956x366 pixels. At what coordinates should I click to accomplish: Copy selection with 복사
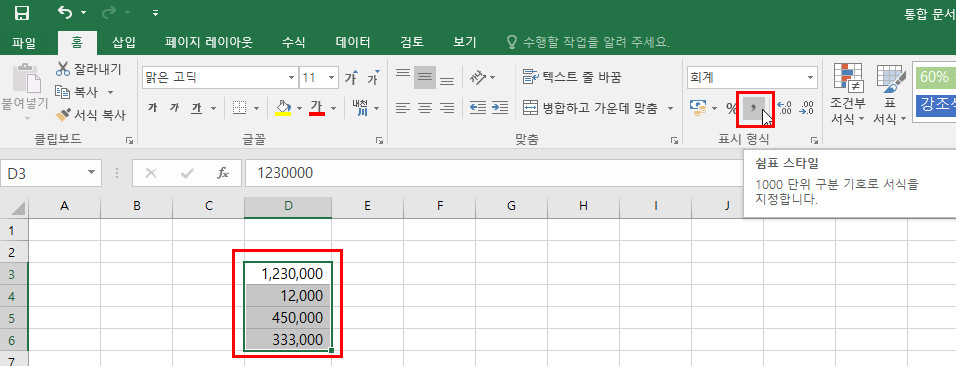tap(77, 92)
